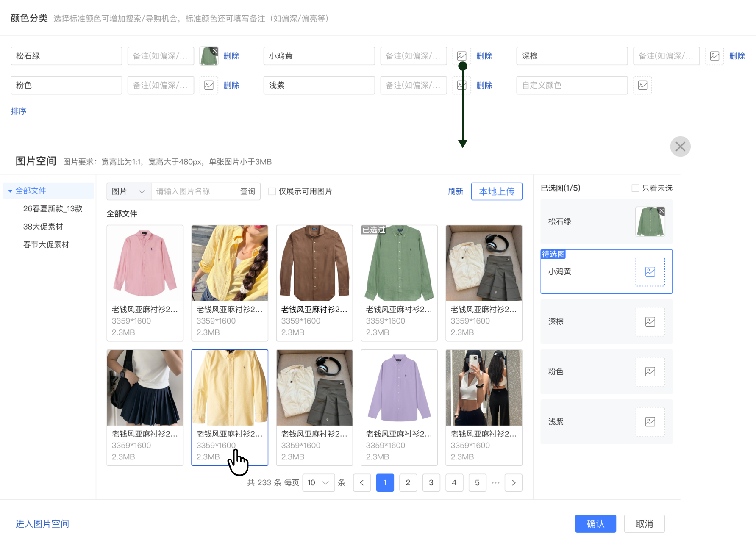Click 小鸡黄 image placeholder in 已选图 panel
The height and width of the screenshot is (548, 756).
tap(650, 272)
